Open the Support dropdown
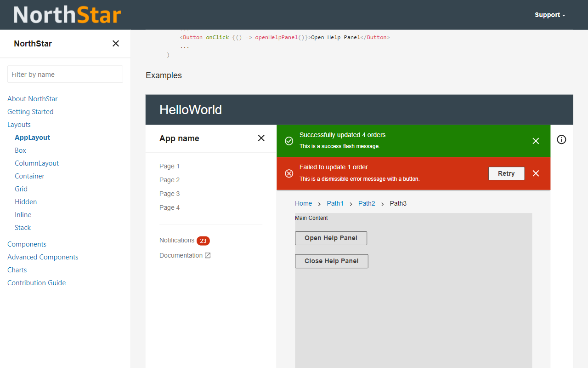588x368 pixels. (549, 14)
